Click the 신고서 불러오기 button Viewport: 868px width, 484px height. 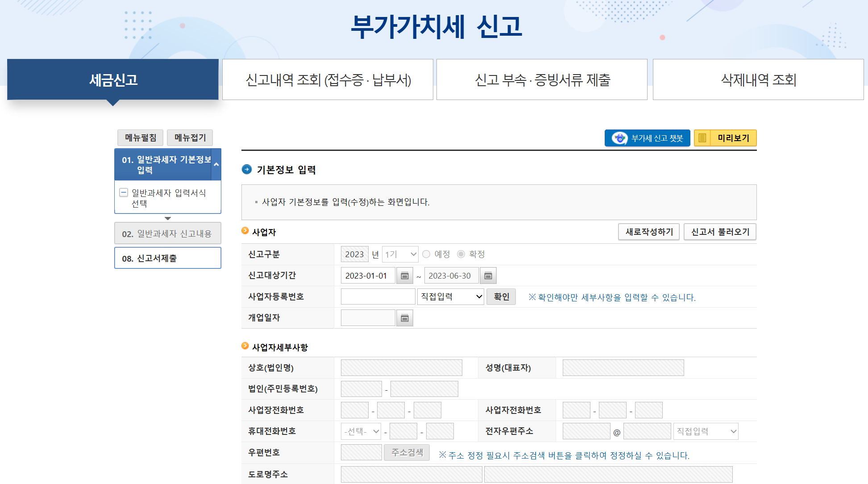(x=720, y=232)
